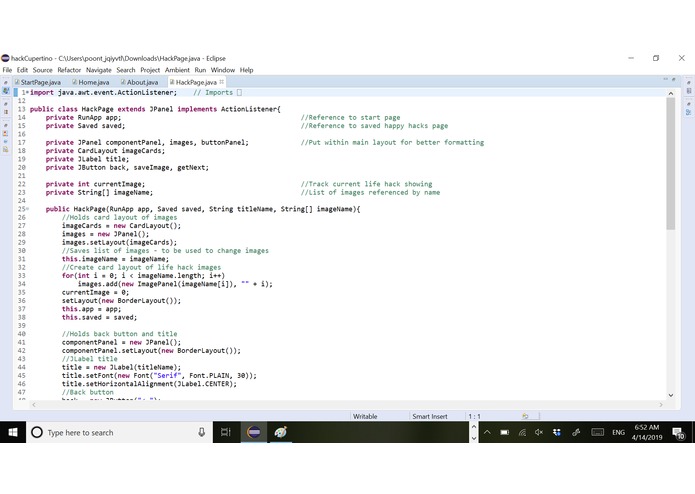Open the Project menu
Screen dimensions: 695x494
(150, 70)
